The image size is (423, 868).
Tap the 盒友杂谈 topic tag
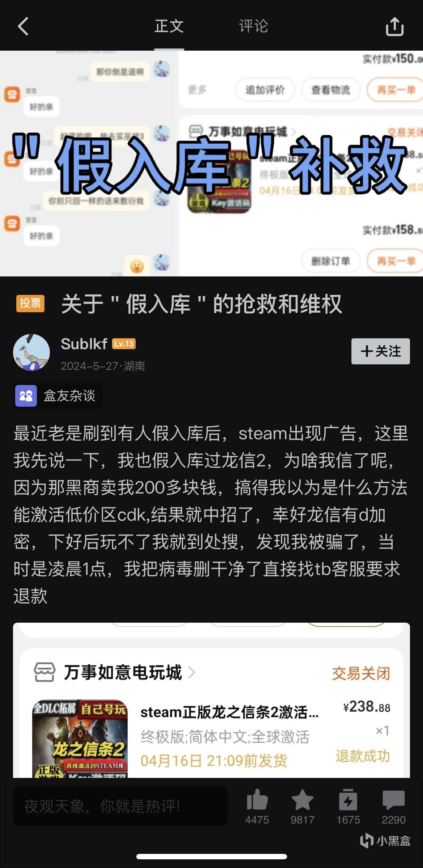pos(58,396)
